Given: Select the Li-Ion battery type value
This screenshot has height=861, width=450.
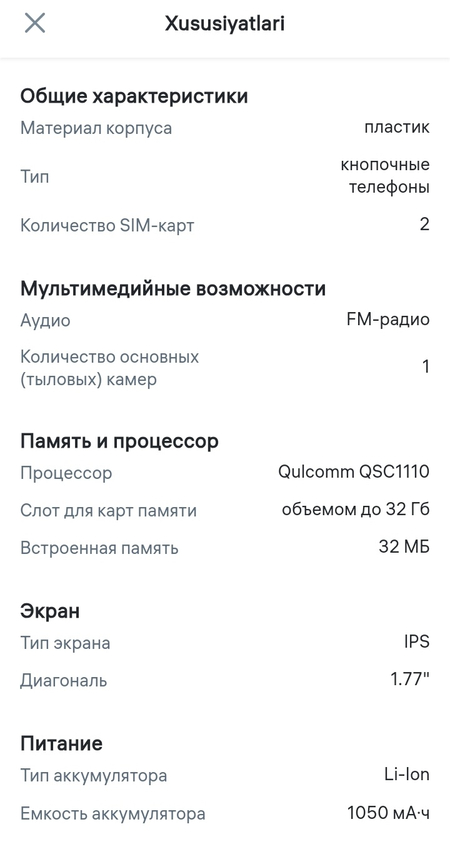Looking at the screenshot, I should [x=407, y=775].
